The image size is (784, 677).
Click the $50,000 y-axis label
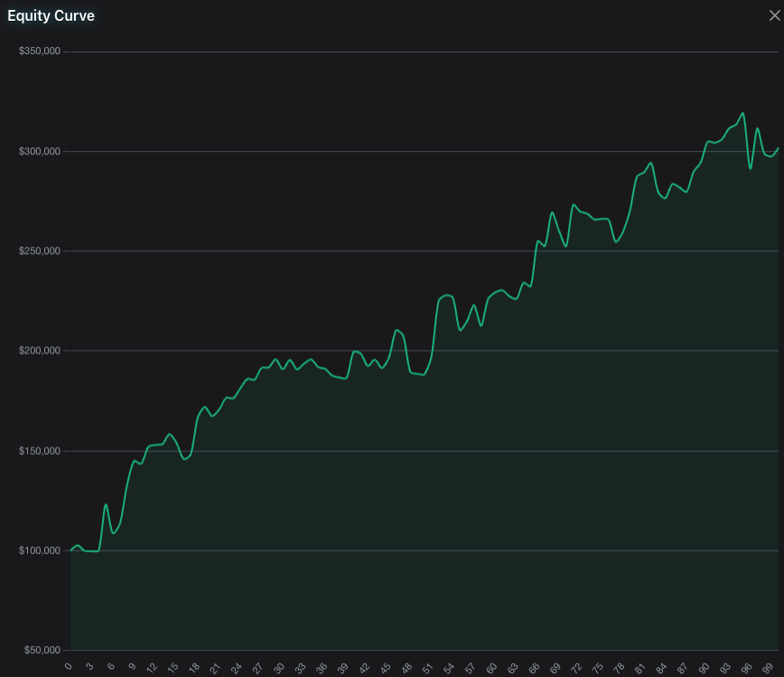coord(43,650)
